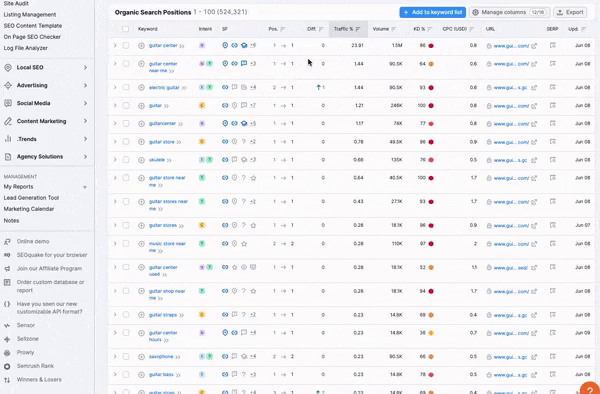Open the 'electric guitar' keyword link
The height and width of the screenshot is (394, 600).
click(164, 88)
